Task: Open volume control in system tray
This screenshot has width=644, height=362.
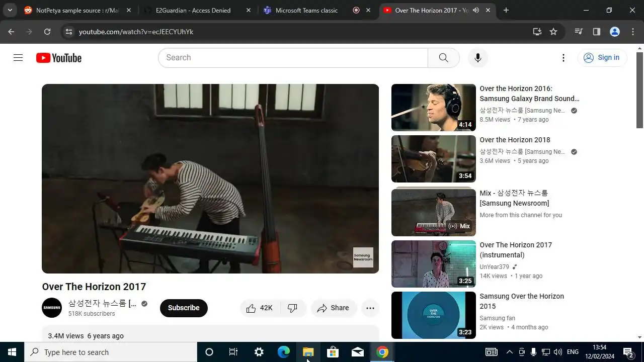Action: (557, 352)
